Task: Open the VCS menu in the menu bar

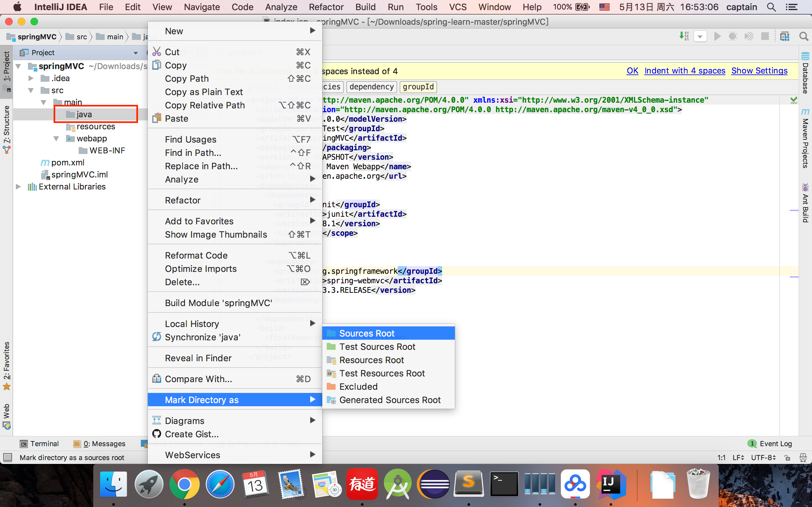Action: point(458,7)
